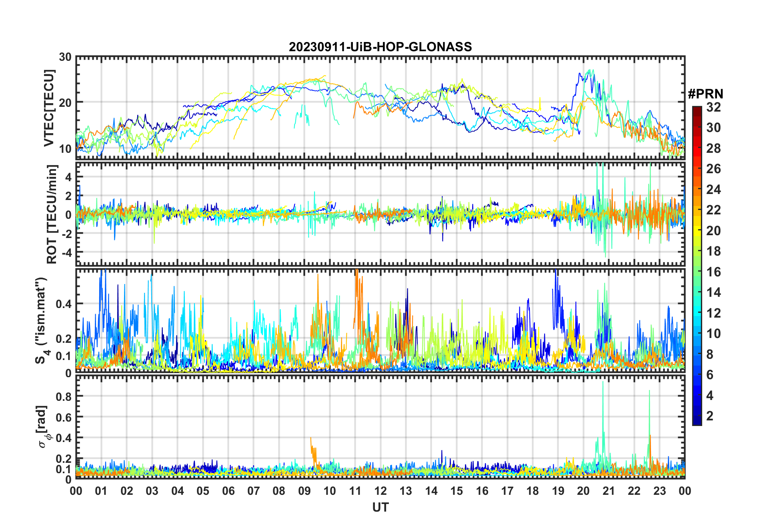761x532 pixels.
Task: Click the x-axis tick label 21
Action: (x=609, y=491)
